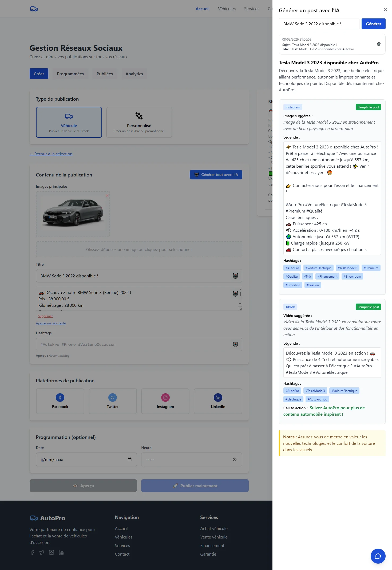Toggle the Instagram platform
Image resolution: width=392 pixels, height=570 pixels.
click(x=165, y=401)
